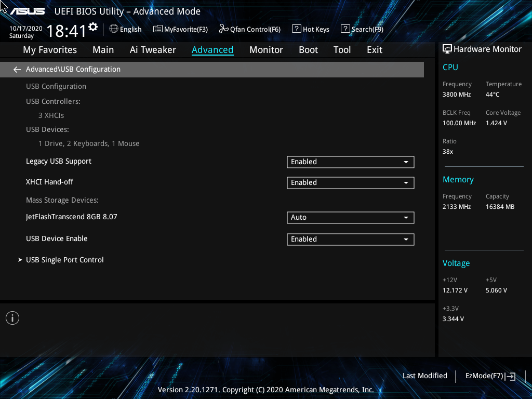Click the 10/17/2020 date

(x=26, y=29)
